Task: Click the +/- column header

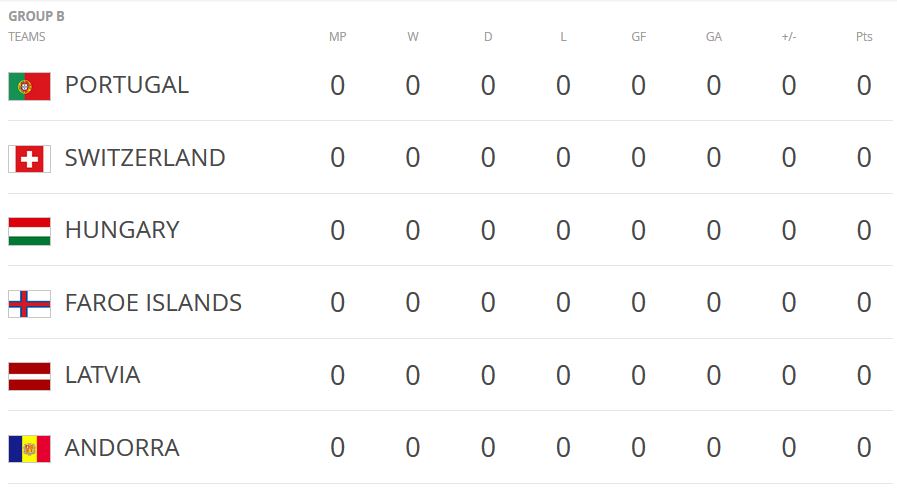Action: click(788, 37)
